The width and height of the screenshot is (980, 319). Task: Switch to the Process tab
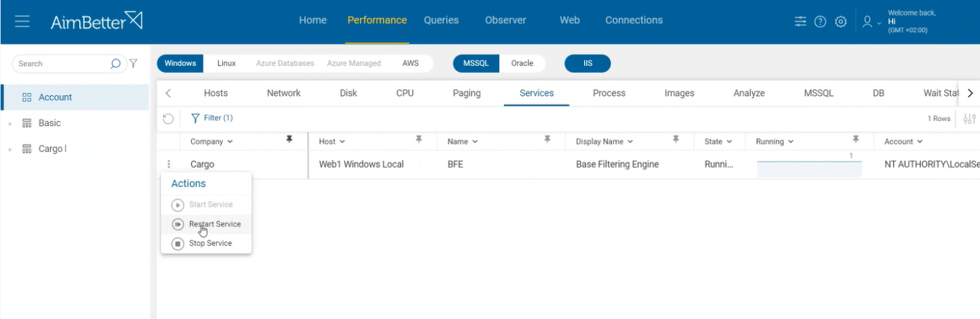tap(609, 93)
